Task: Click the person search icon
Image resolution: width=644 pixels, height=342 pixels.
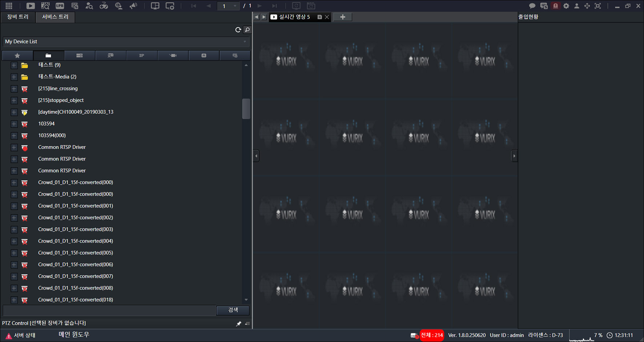Action: point(89,6)
